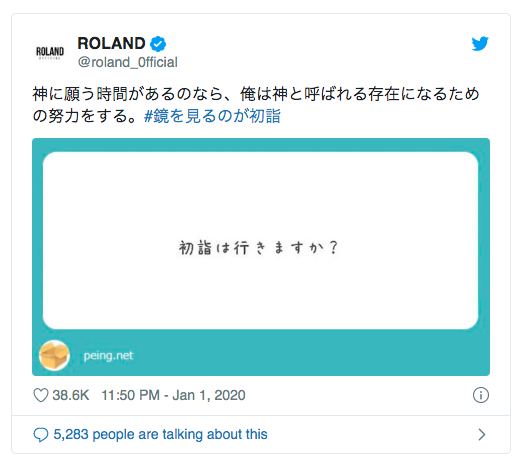Click the 38.6K likes count

71,395
